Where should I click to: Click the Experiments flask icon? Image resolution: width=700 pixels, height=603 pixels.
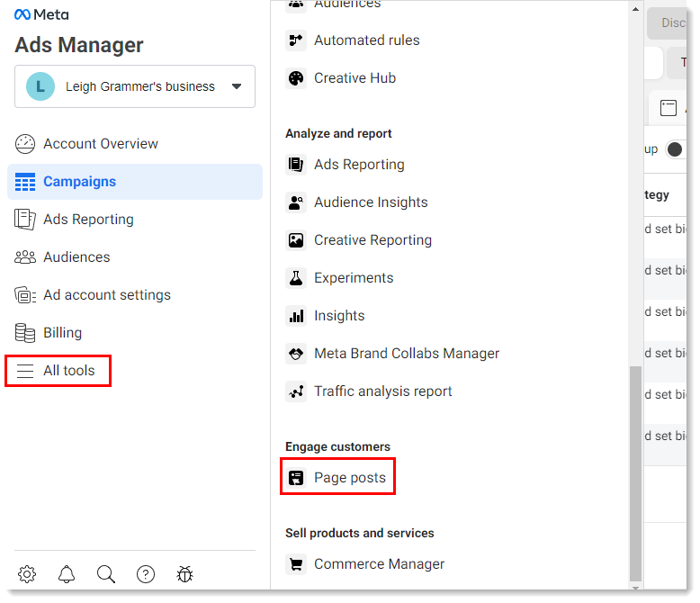tap(296, 278)
